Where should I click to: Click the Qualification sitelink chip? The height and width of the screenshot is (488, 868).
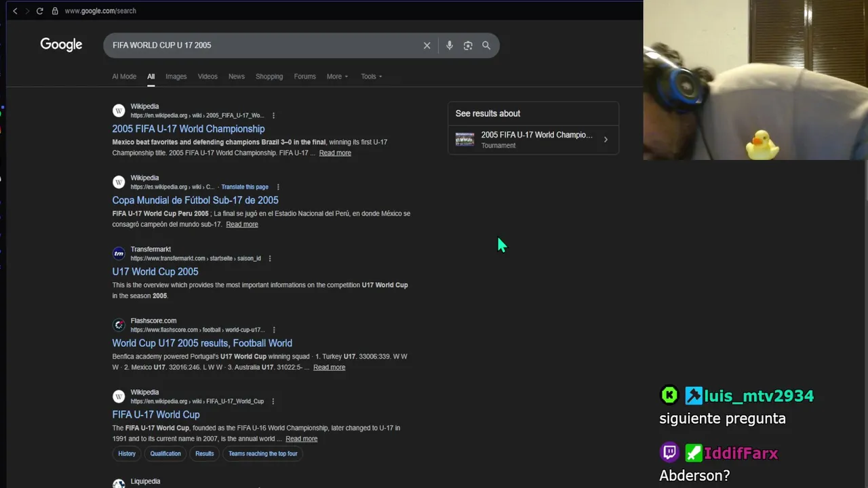[165, 453]
